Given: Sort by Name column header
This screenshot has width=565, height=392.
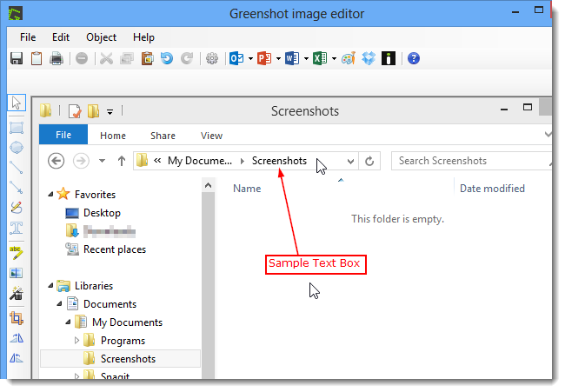Looking at the screenshot, I should tap(247, 189).
